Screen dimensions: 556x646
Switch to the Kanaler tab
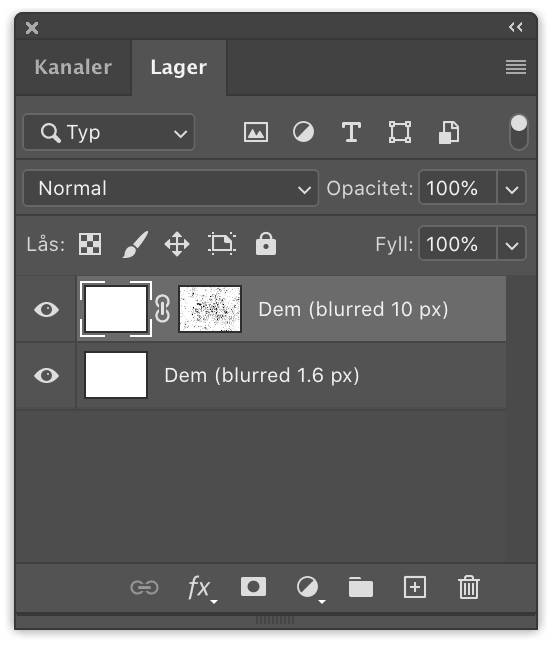click(x=73, y=67)
